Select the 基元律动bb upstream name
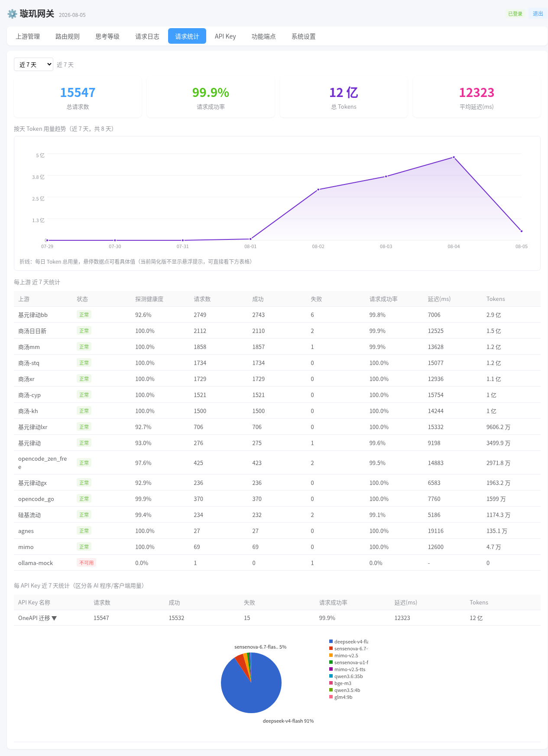This screenshot has width=548, height=756. [x=33, y=315]
